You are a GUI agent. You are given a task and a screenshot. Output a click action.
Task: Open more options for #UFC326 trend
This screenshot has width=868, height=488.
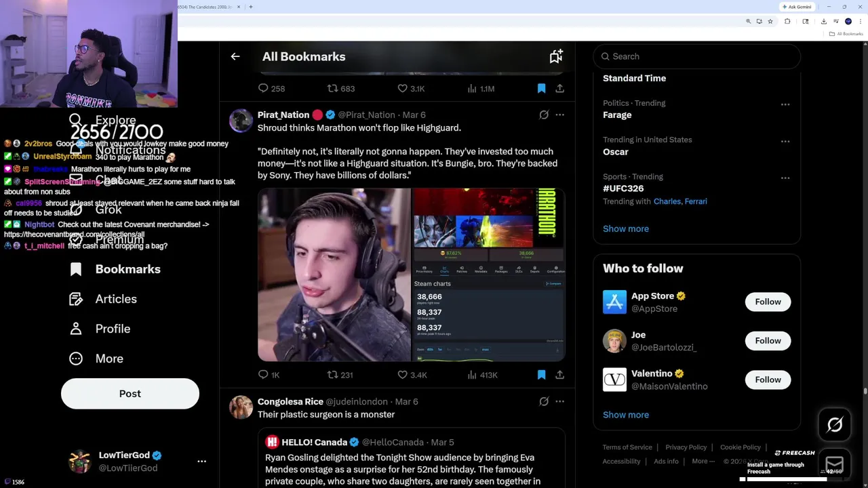(785, 178)
